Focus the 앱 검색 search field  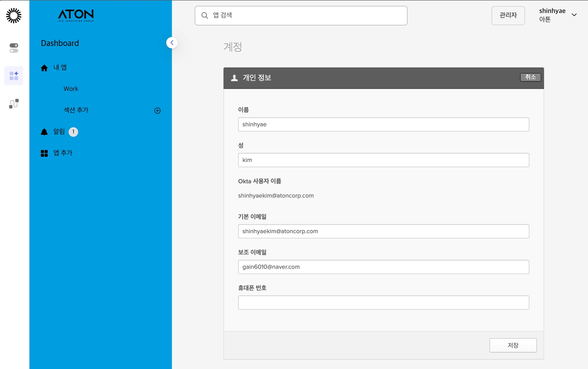point(301,16)
